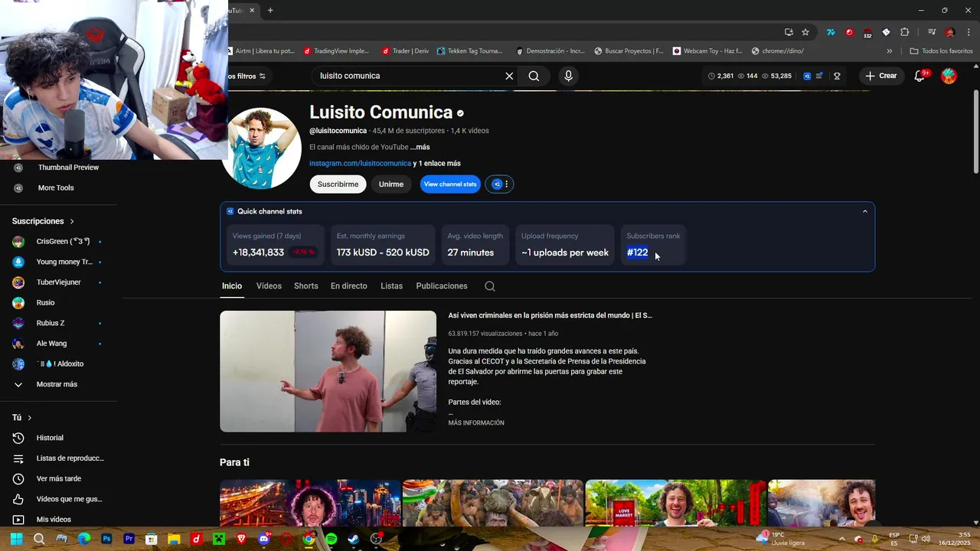Click the magnifier search button
This screenshot has width=980, height=551.
click(x=534, y=76)
